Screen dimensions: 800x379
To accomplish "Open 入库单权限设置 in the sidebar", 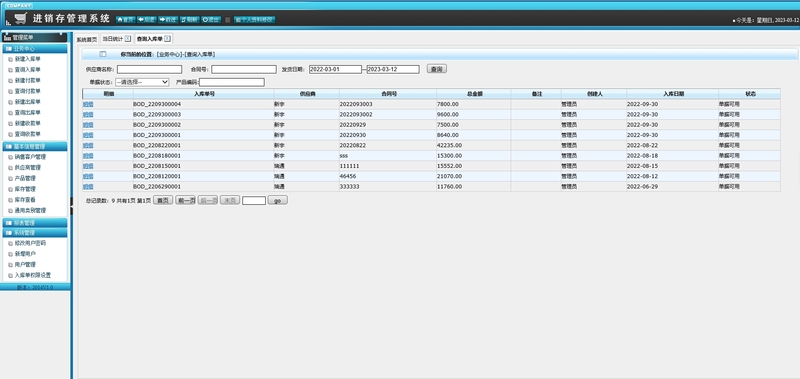I will coord(33,275).
